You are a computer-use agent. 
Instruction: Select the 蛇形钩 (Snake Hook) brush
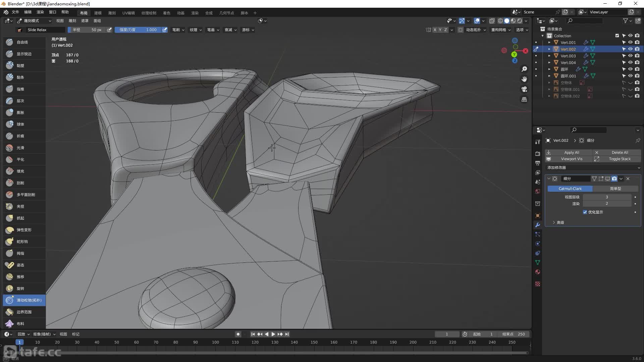(24, 242)
